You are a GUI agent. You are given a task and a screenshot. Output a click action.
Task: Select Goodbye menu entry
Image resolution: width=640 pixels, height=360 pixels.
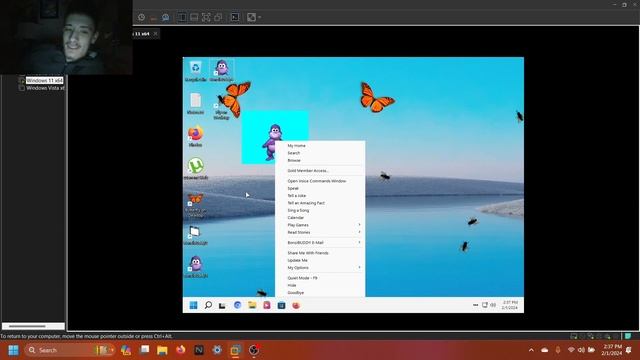point(296,293)
